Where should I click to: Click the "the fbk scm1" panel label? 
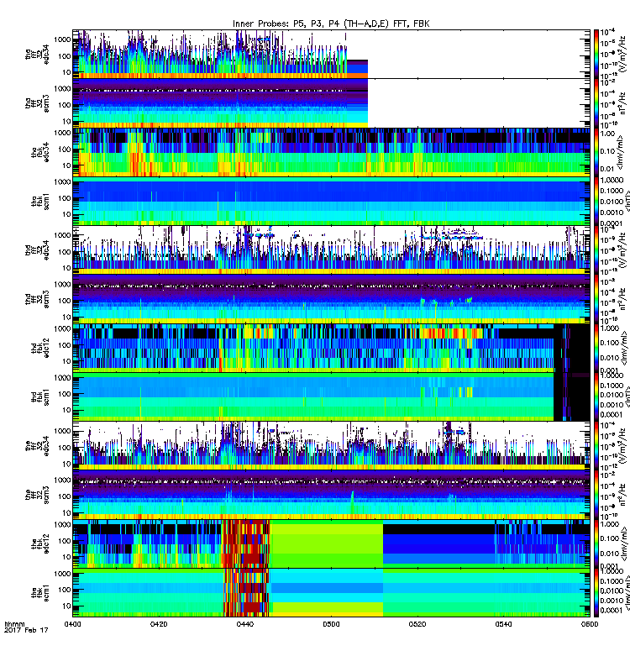tap(40, 593)
